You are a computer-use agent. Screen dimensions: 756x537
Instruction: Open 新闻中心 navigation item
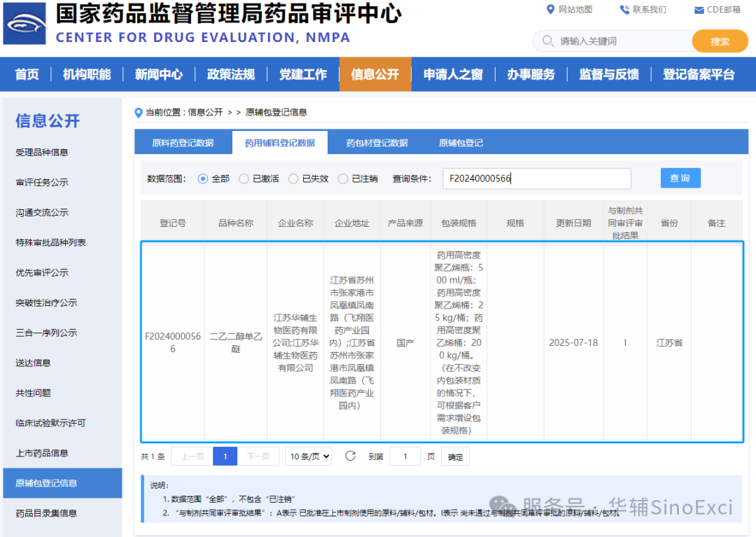click(x=159, y=74)
